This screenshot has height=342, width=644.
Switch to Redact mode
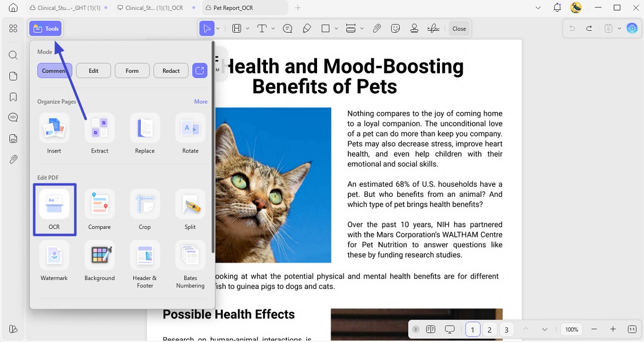[171, 71]
